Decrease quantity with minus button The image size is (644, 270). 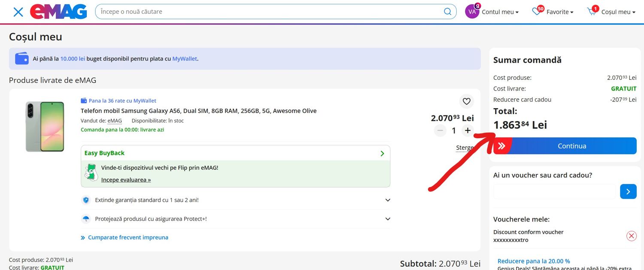point(440,130)
